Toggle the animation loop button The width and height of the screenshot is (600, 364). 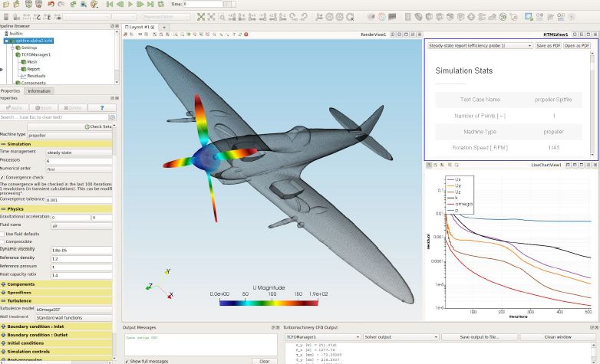[161, 4]
